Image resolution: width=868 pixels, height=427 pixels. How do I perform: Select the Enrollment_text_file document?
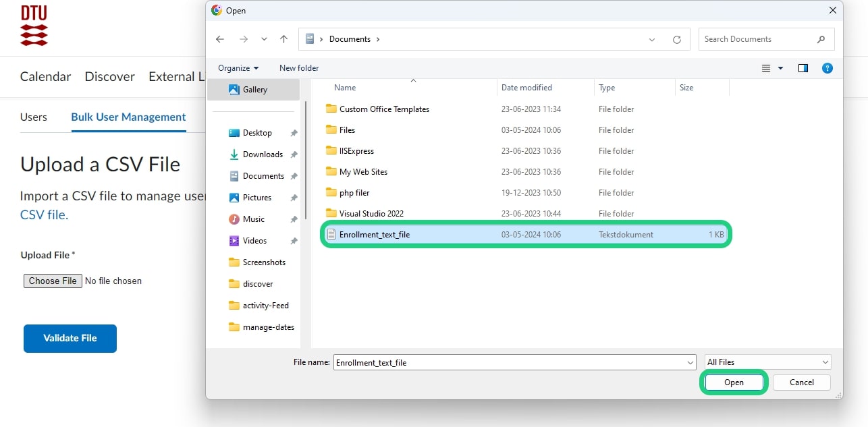[x=375, y=235]
